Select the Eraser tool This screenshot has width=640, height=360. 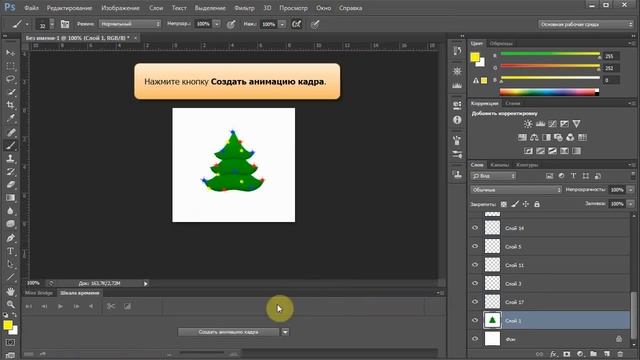(x=11, y=184)
